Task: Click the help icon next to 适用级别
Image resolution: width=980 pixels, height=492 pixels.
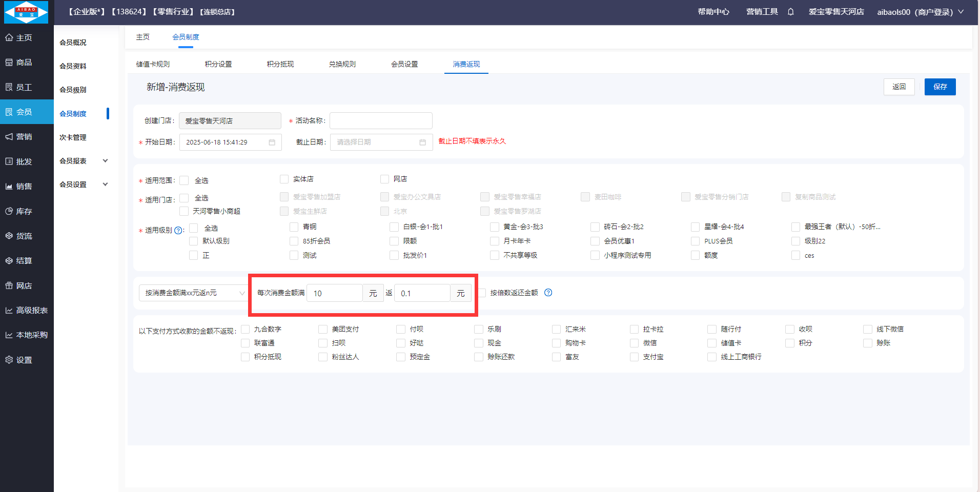Action: coord(178,231)
